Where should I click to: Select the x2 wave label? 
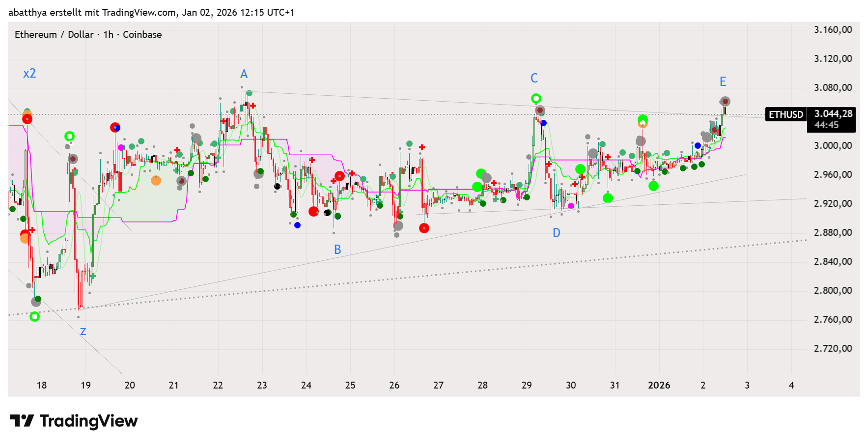[29, 74]
